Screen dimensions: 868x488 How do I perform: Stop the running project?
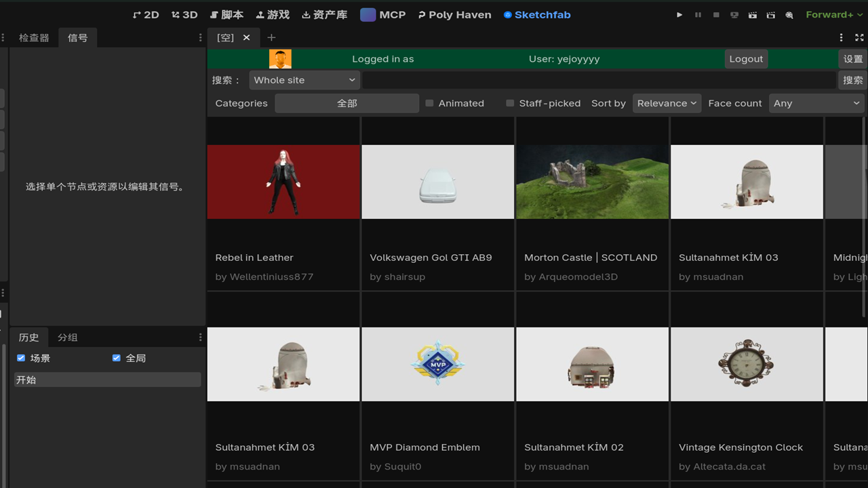point(716,15)
